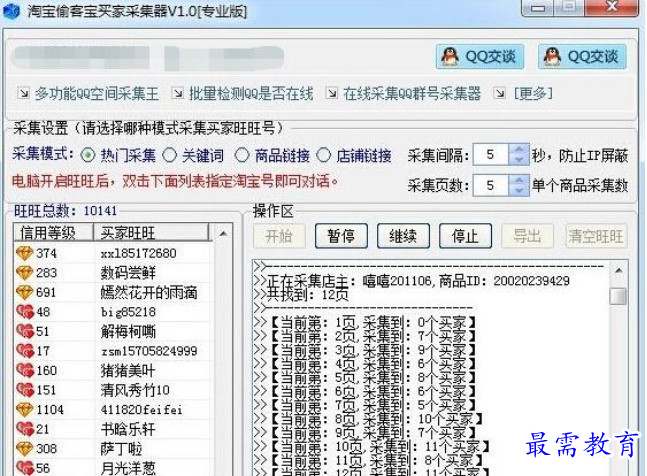Click the 采集间隔 value field
The width and height of the screenshot is (647, 476).
491,155
